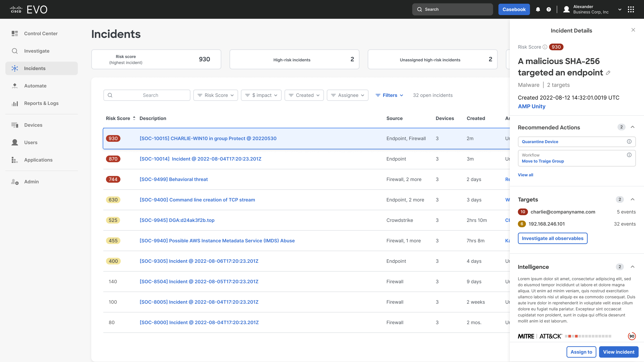The height and width of the screenshot is (362, 644).
Task: Open the notifications bell
Action: (x=538, y=9)
